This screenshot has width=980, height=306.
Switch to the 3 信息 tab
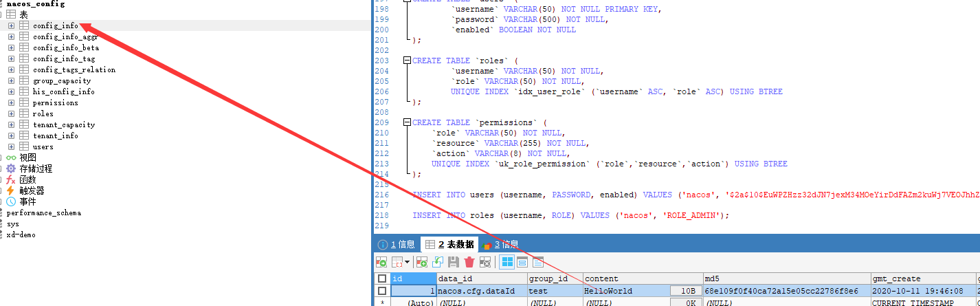[500, 244]
